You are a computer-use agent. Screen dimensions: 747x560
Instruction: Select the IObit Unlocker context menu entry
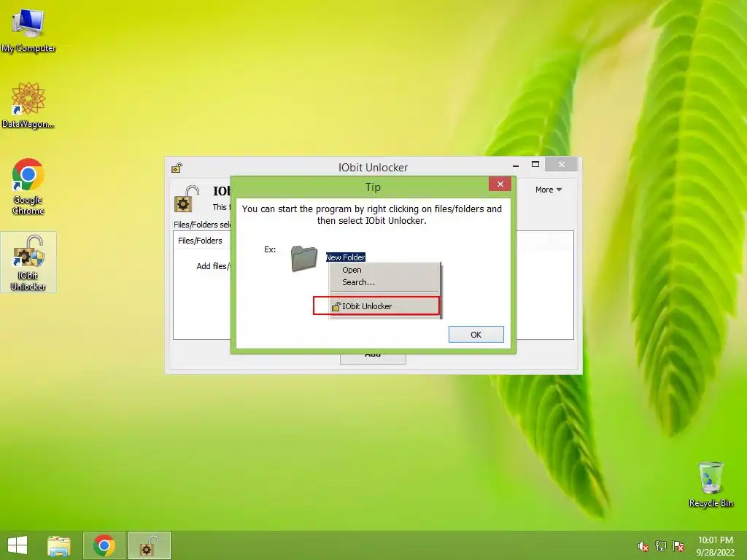pos(376,306)
